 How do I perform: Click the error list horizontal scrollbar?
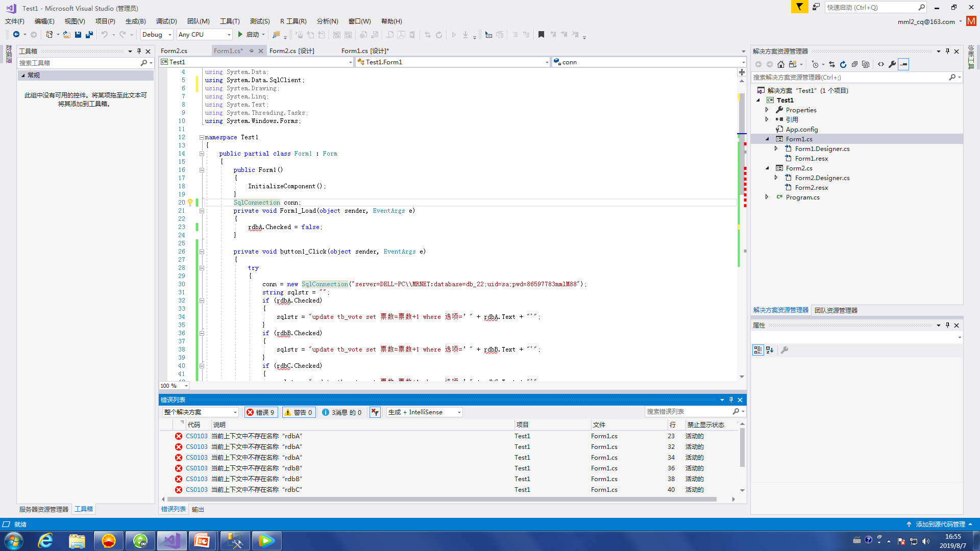pos(442,499)
